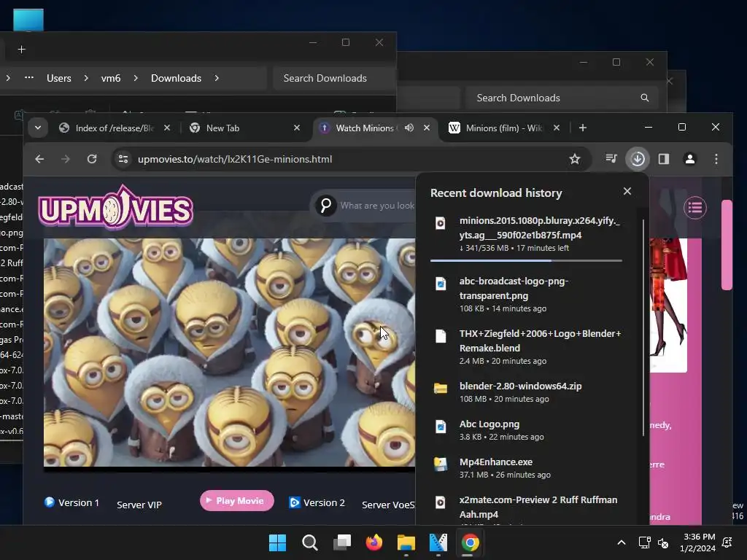Click the upmovies search magnifier icon
This screenshot has height=560, width=747.
point(326,205)
